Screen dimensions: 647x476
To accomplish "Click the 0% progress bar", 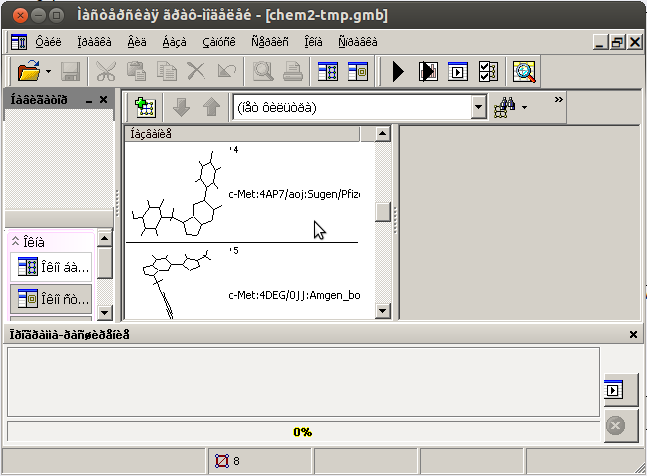I will tap(303, 432).
